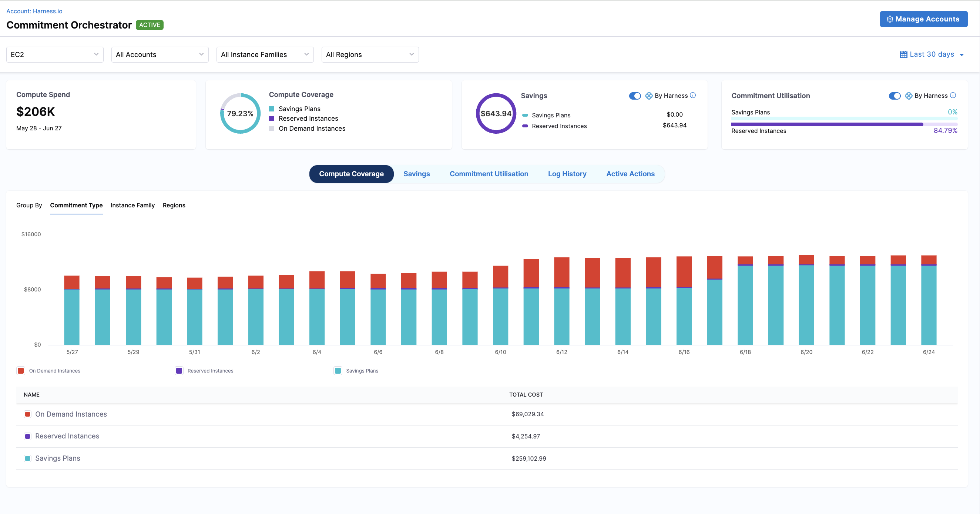Switch to the Log History tab
This screenshot has height=514, width=980.
tap(567, 174)
